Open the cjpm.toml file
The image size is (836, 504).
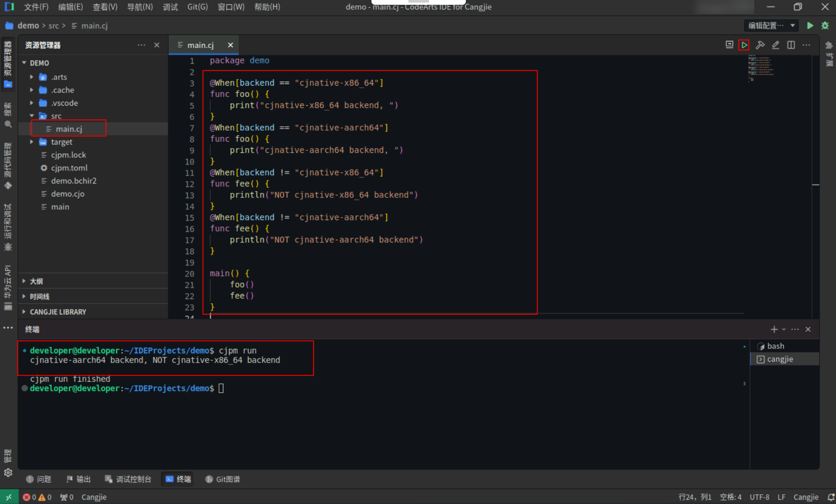pyautogui.click(x=69, y=168)
